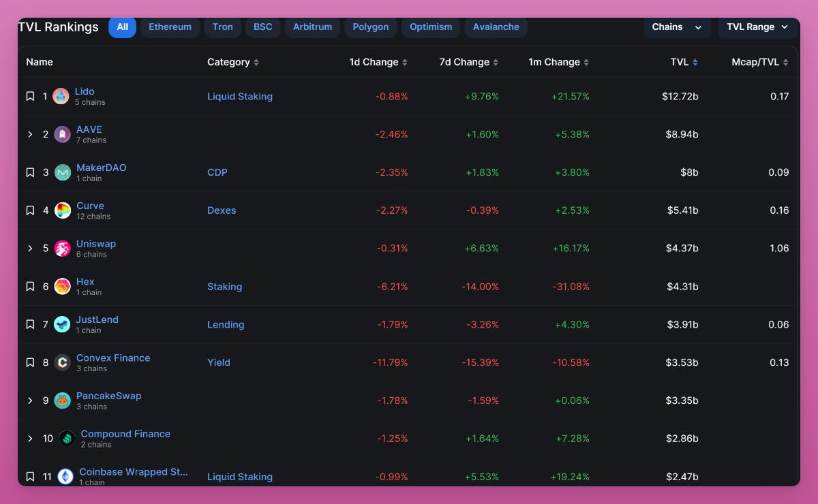
Task: Click the Name column header
Action: (40, 62)
